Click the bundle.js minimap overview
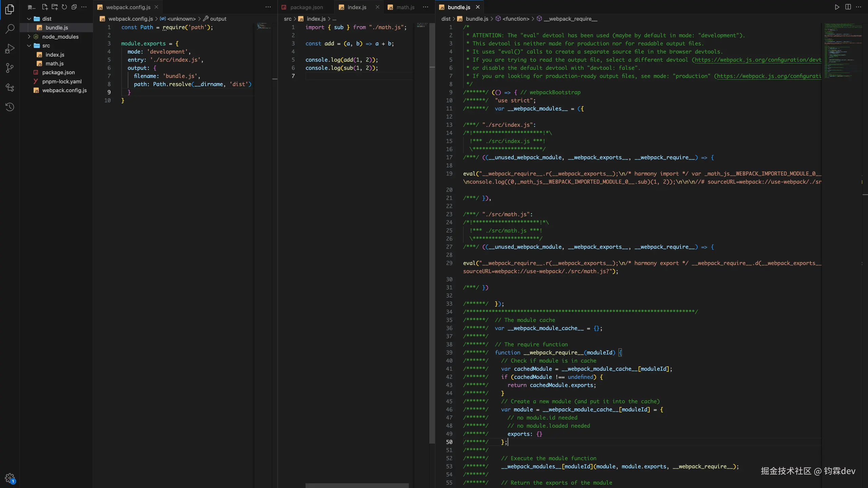 click(x=843, y=51)
